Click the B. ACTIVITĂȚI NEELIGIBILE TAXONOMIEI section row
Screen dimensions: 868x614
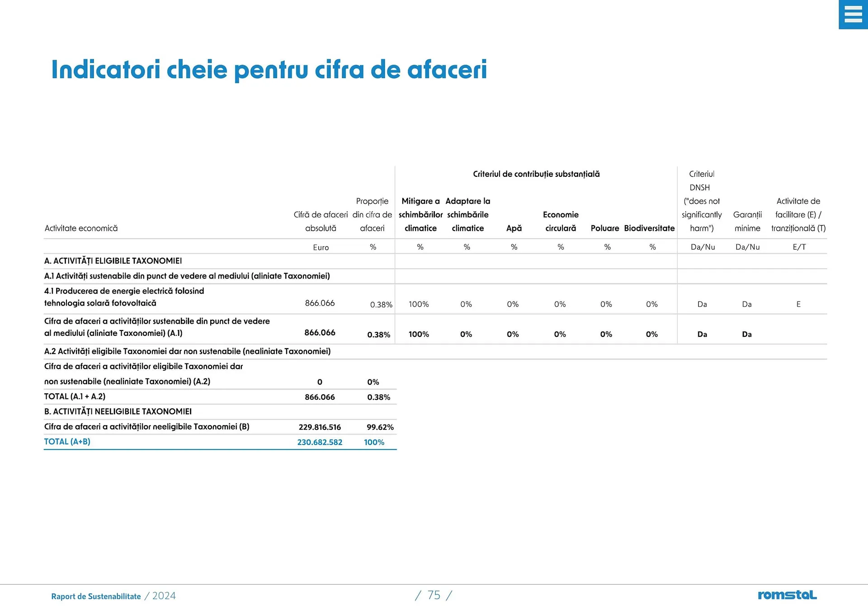(118, 411)
